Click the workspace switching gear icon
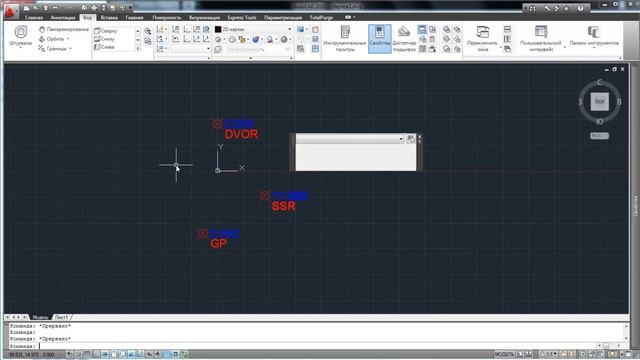The image size is (640, 360). click(583, 354)
